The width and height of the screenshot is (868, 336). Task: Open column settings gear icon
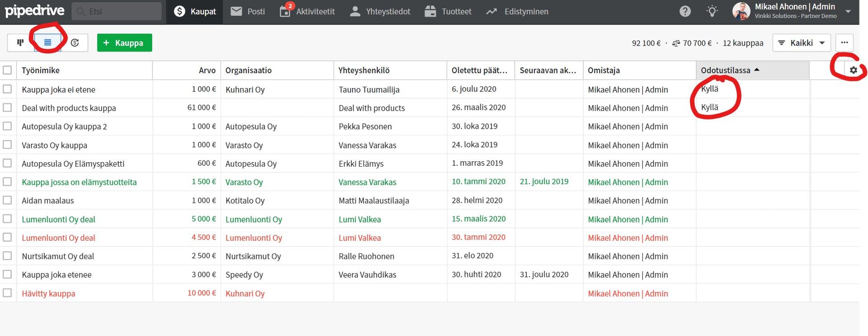[853, 70]
